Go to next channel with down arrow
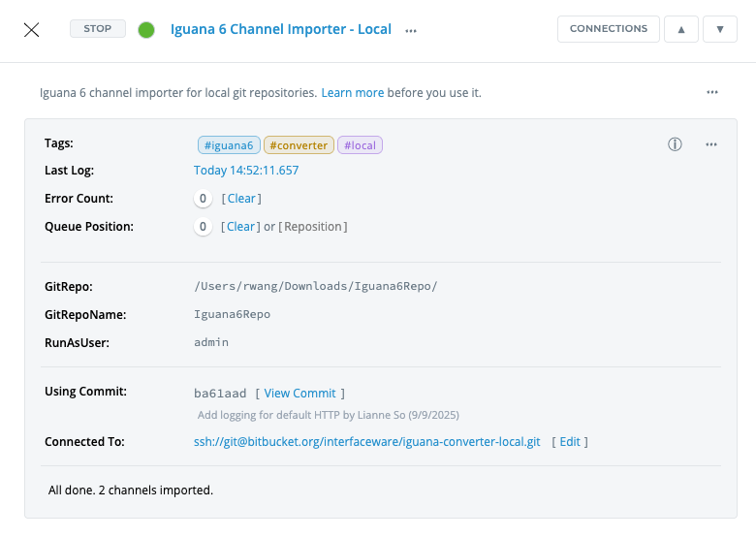The height and width of the screenshot is (538, 756). click(x=719, y=29)
